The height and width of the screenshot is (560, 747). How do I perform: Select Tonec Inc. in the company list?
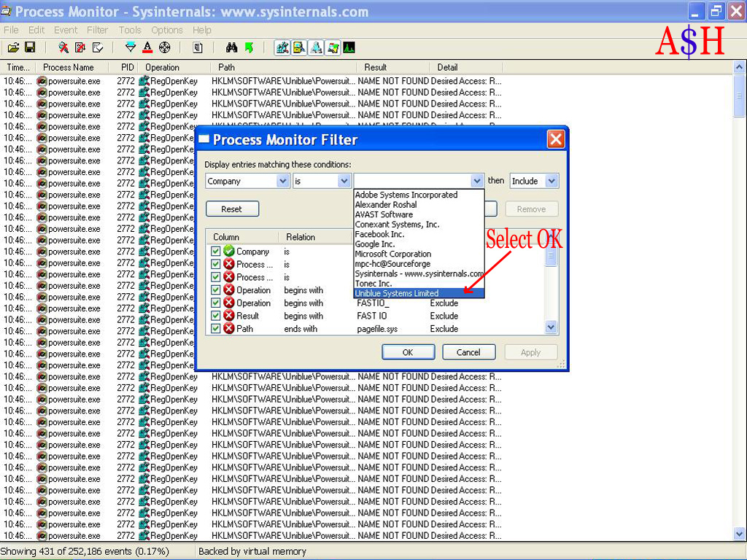click(x=419, y=284)
